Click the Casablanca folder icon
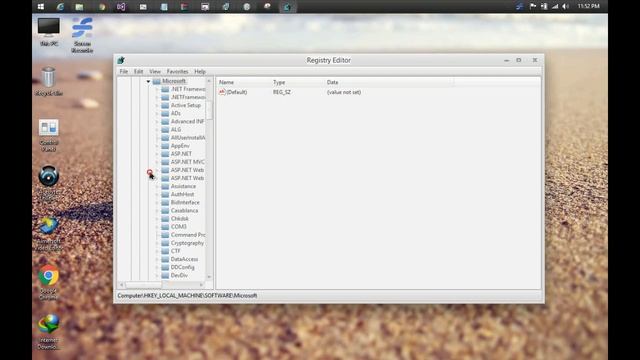 (165, 211)
